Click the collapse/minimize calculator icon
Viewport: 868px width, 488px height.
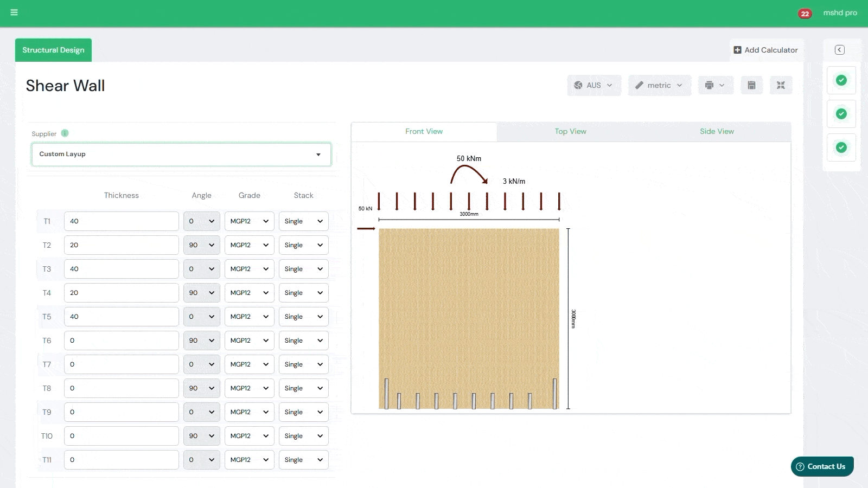781,85
